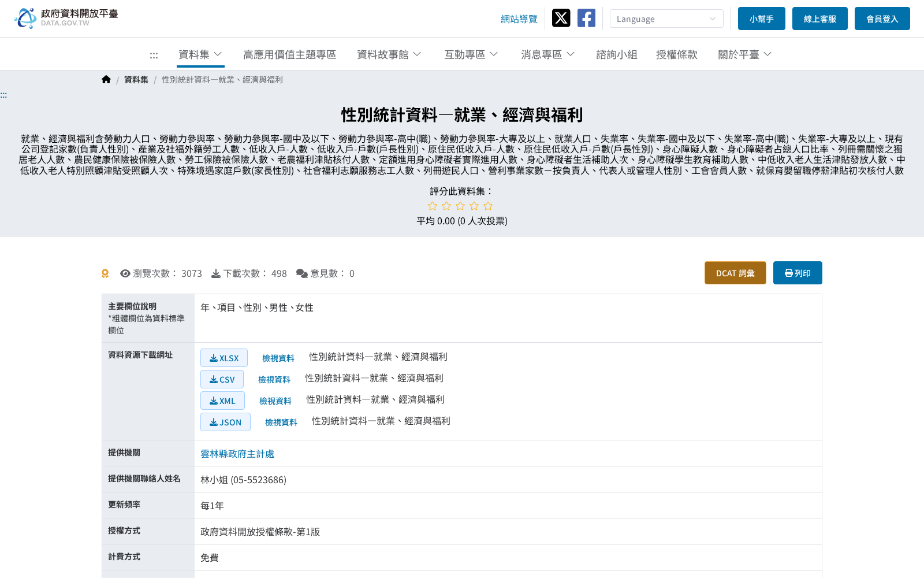
Task: Click the 資料集 breadcrumb link
Action: pyautogui.click(x=136, y=80)
